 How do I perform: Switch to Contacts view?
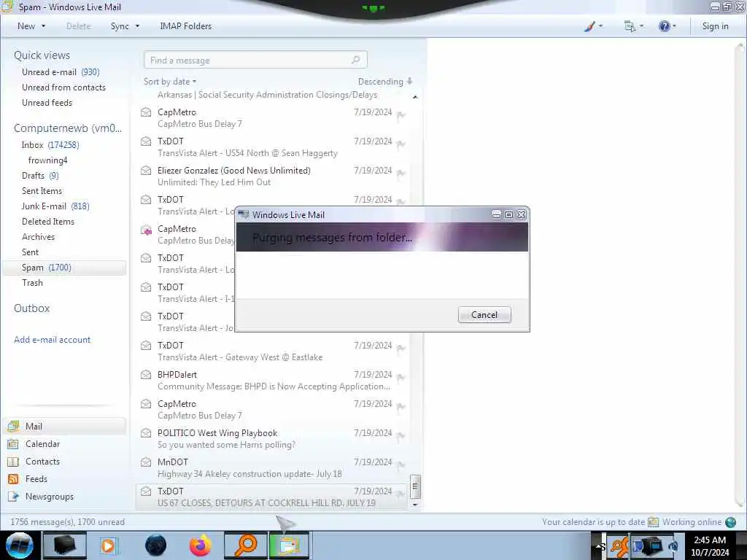pyautogui.click(x=42, y=462)
